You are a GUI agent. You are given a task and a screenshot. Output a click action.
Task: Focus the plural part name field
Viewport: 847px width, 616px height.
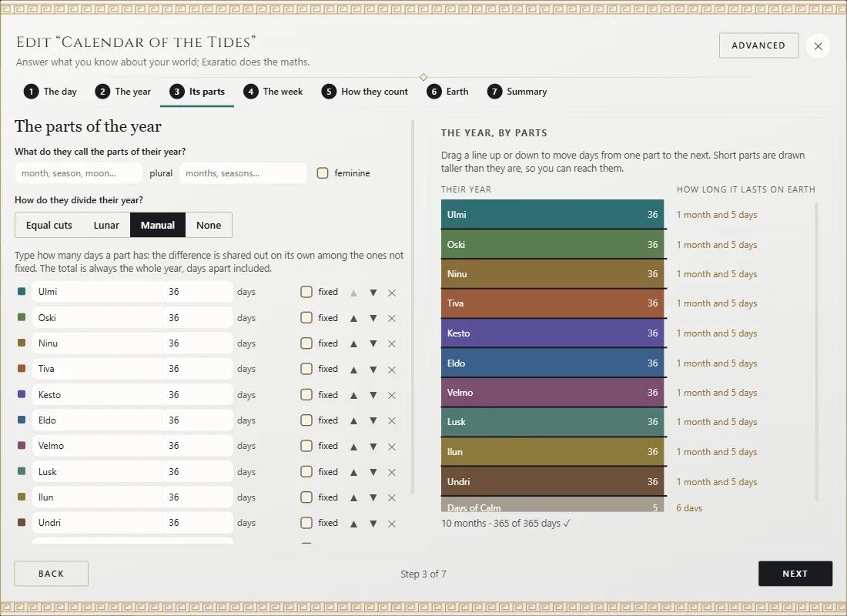coord(243,173)
